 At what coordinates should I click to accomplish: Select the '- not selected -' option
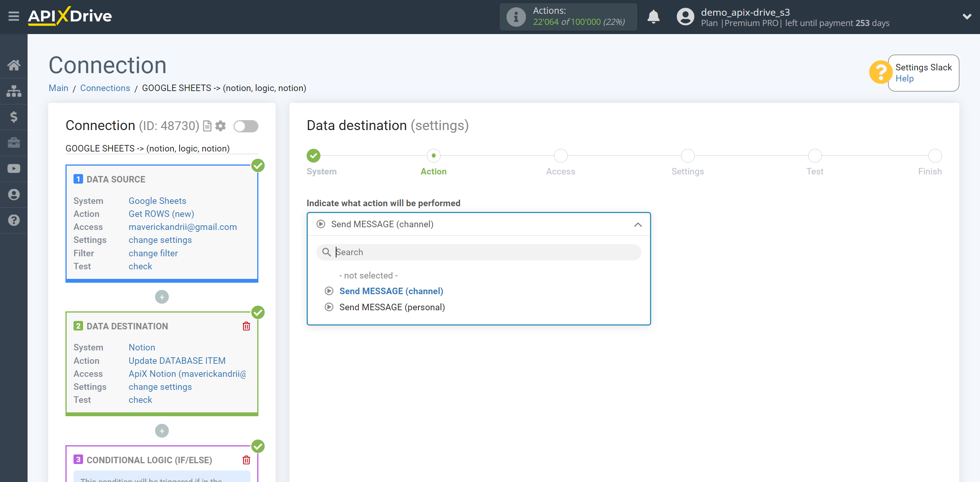[368, 275]
